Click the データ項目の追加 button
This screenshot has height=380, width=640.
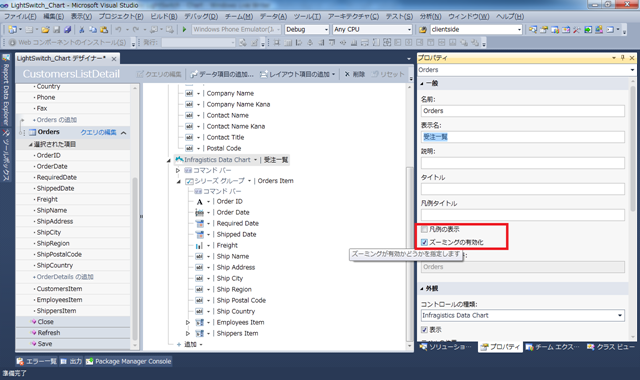click(x=222, y=74)
